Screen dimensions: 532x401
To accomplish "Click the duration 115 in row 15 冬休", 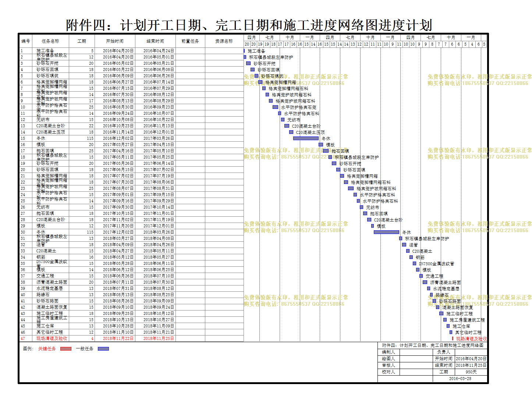I will 90,138.
